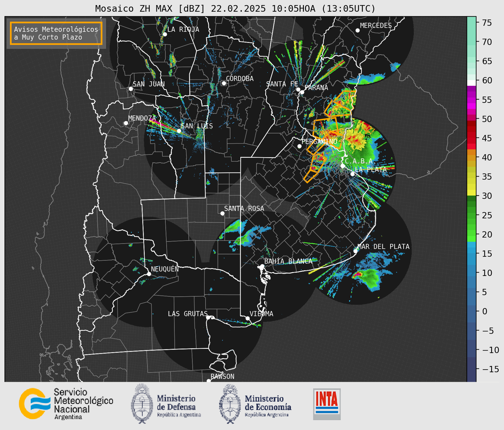The height and width of the screenshot is (430, 504).
Task: Click the MENDOZA city marker dot
Action: coord(126,123)
